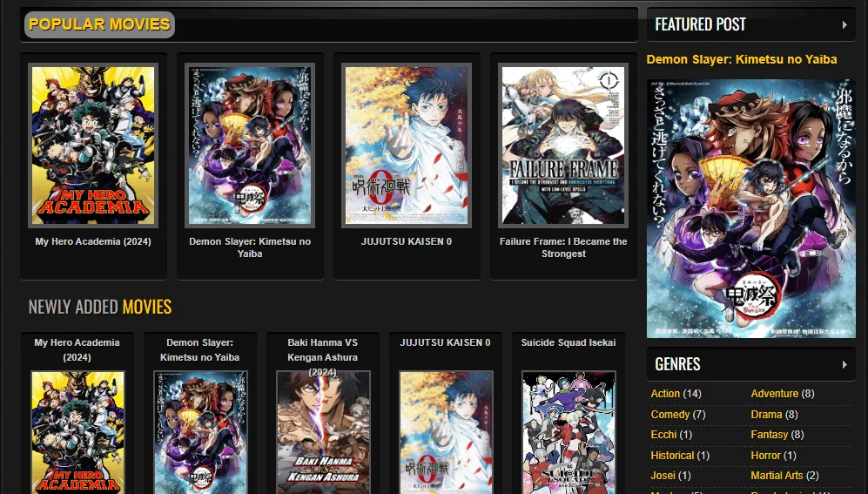868x494 pixels.
Task: Select the Adventure genre
Action: (775, 394)
